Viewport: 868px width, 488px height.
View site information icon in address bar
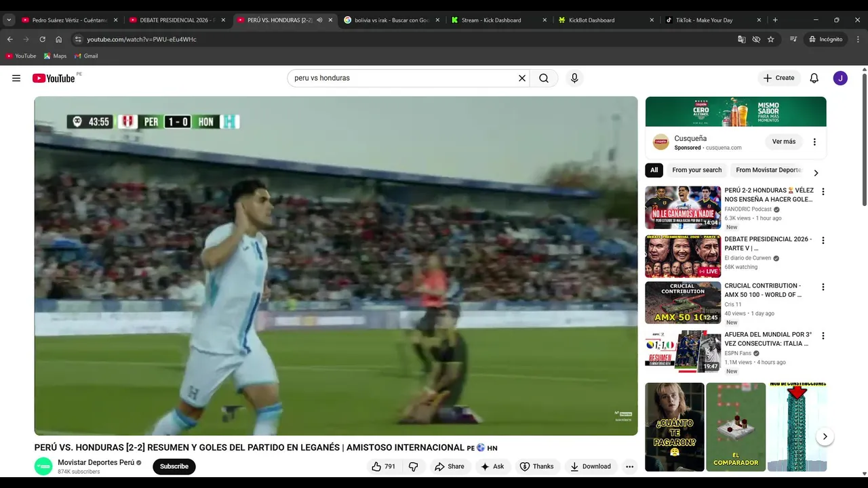point(78,39)
